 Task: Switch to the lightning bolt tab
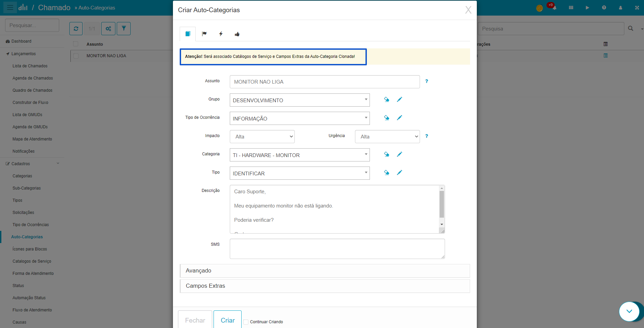[x=221, y=34]
